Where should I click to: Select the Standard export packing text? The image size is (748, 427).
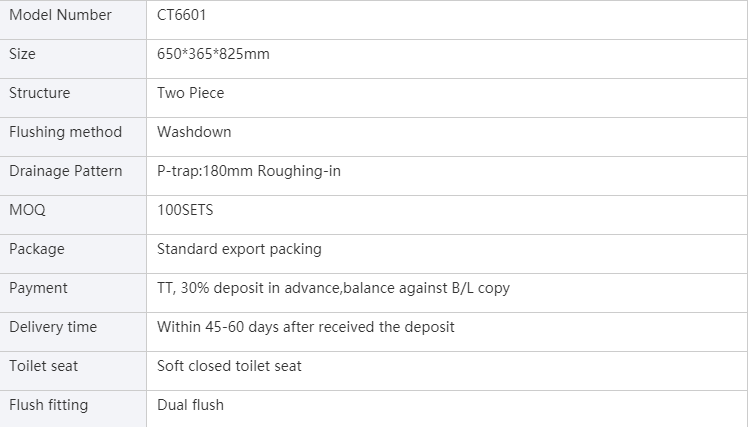(239, 249)
